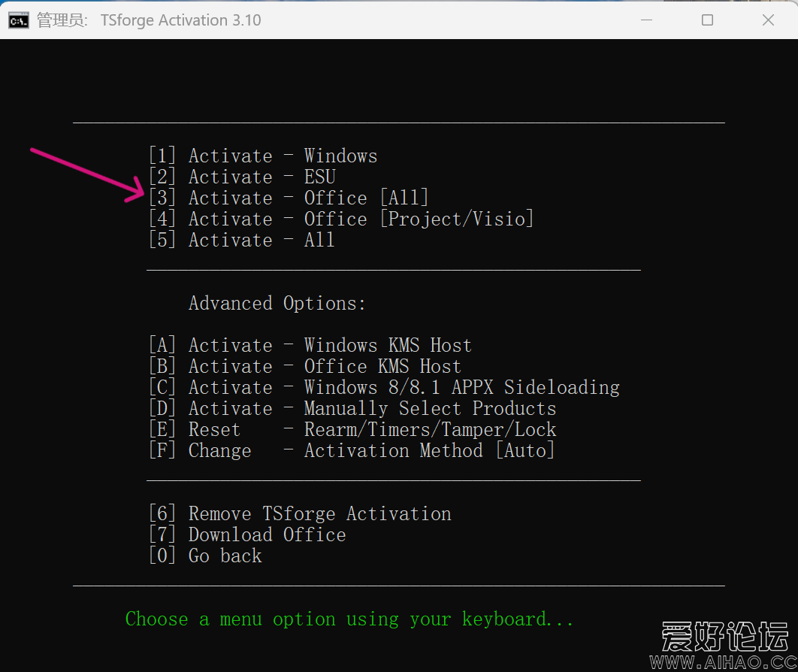Select [C] Windows 8/8.1 APPX Sideloading
The width and height of the screenshot is (798, 672).
pos(384,387)
